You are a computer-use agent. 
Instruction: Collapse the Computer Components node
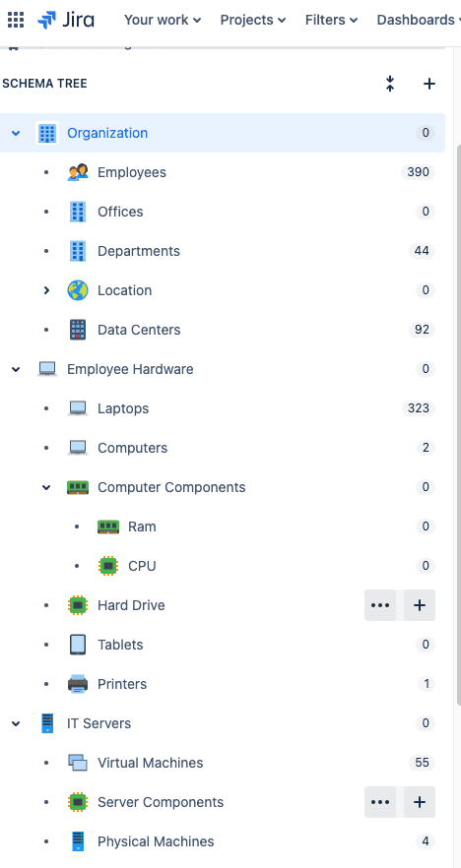coord(46,487)
